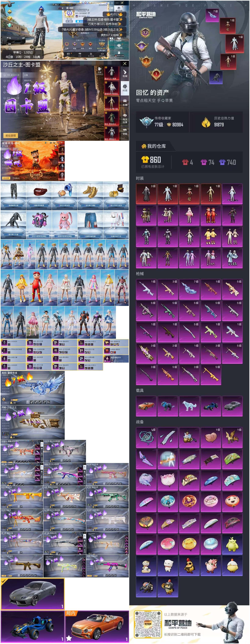Click the 角色-熔岩统帅 row
Screen dimensions: 250x644
pyautogui.click(x=39, y=359)
